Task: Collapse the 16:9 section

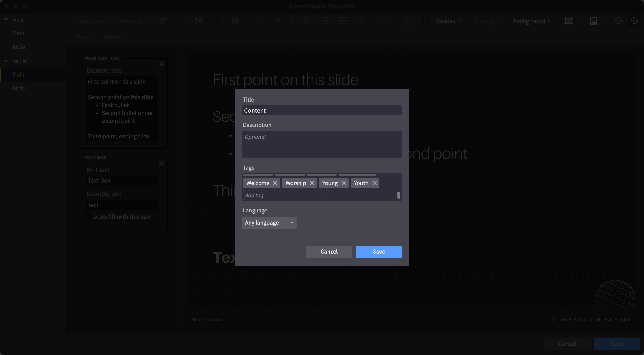Action: click(6, 61)
